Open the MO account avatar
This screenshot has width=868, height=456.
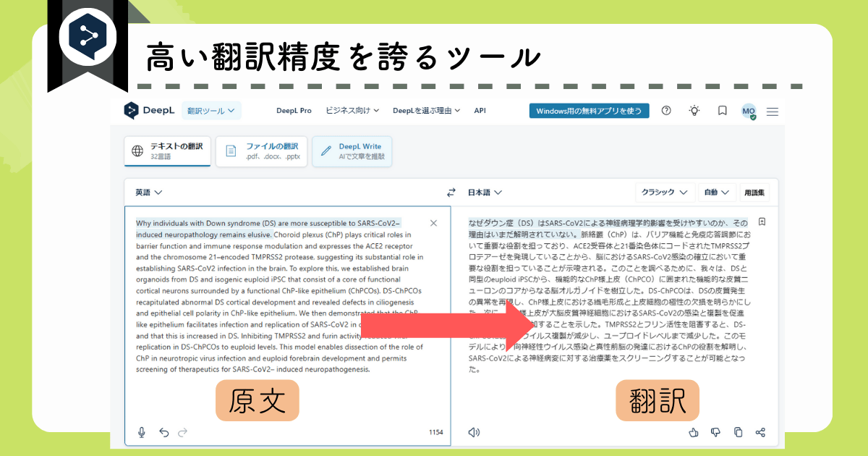click(749, 111)
